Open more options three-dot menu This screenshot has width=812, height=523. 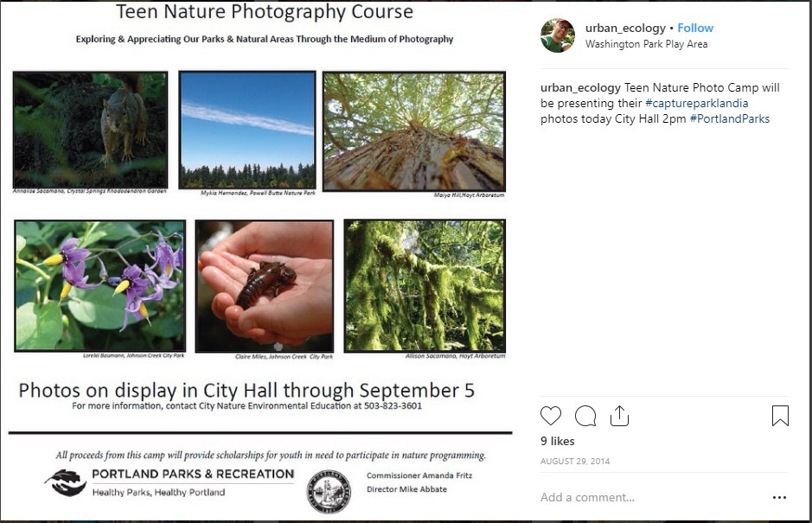[x=779, y=497]
